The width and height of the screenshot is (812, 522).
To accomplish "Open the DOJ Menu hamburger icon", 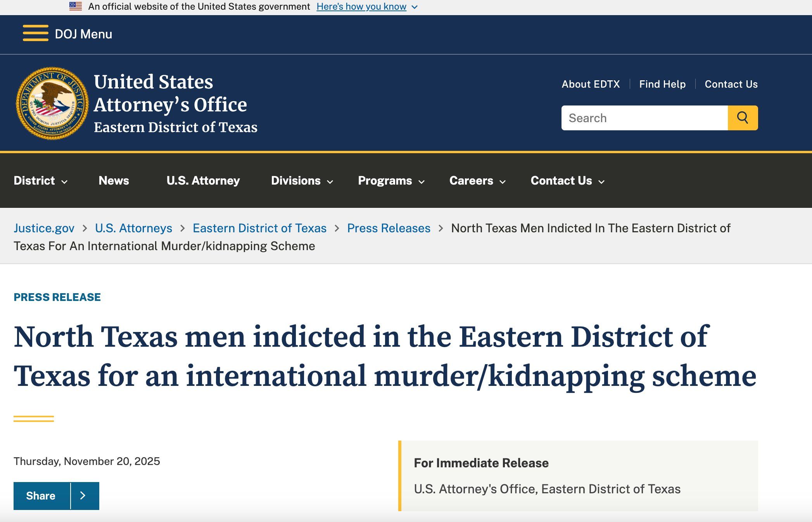I will [x=36, y=33].
